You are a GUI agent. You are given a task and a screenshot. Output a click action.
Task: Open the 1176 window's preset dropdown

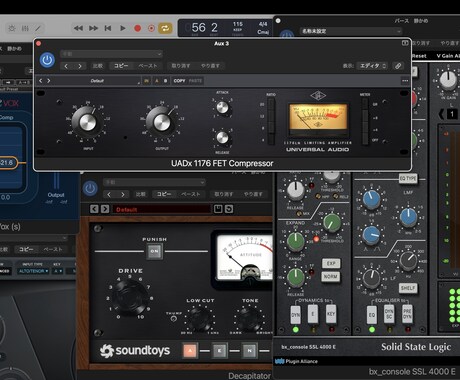(x=111, y=54)
